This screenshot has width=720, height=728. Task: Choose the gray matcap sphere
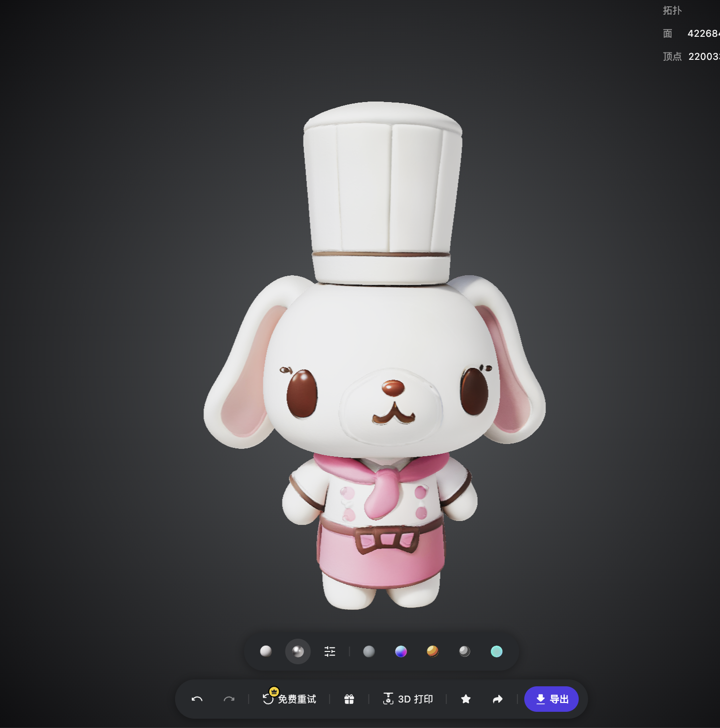369,651
